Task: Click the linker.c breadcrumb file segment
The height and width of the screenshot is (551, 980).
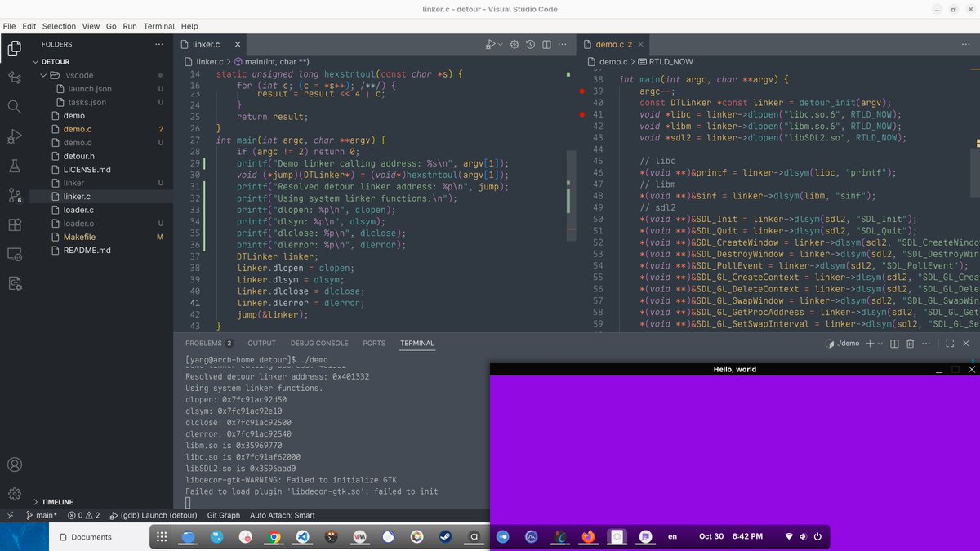Action: (203, 61)
